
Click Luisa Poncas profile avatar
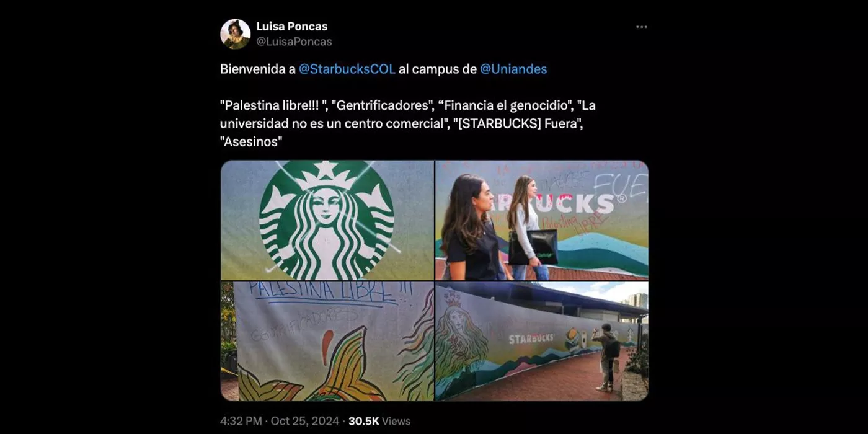click(x=235, y=33)
